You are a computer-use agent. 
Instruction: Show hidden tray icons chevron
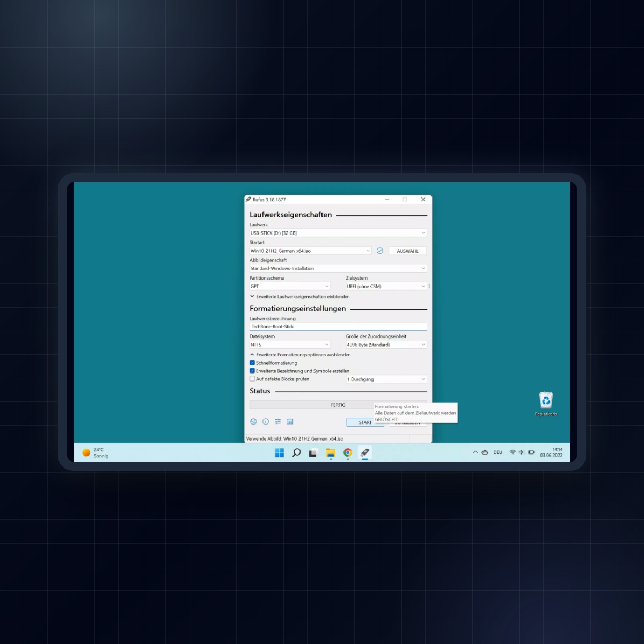coord(475,452)
